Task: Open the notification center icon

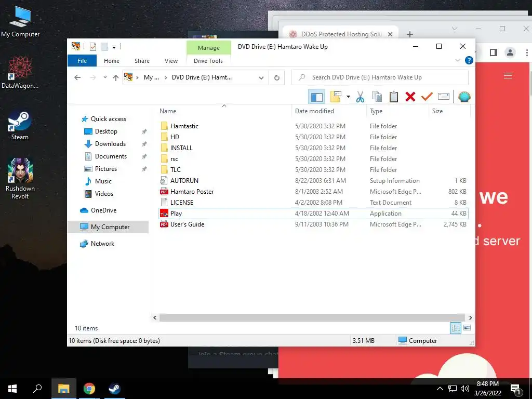Action: pos(516,389)
